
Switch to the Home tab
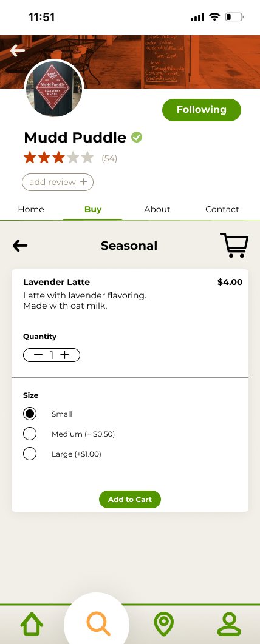point(31,209)
